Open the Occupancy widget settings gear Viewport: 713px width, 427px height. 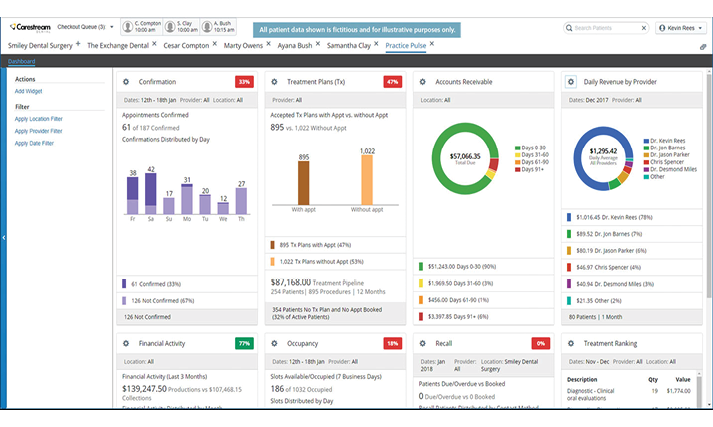pyautogui.click(x=275, y=343)
